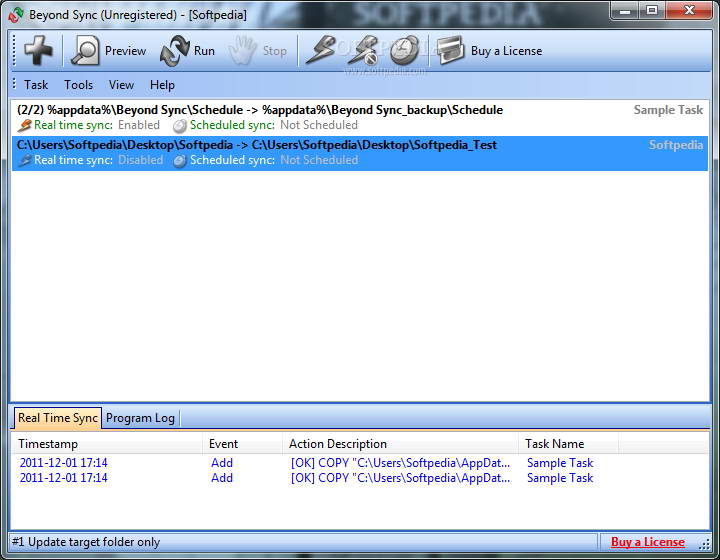Sort by the Task Name column header

568,444
